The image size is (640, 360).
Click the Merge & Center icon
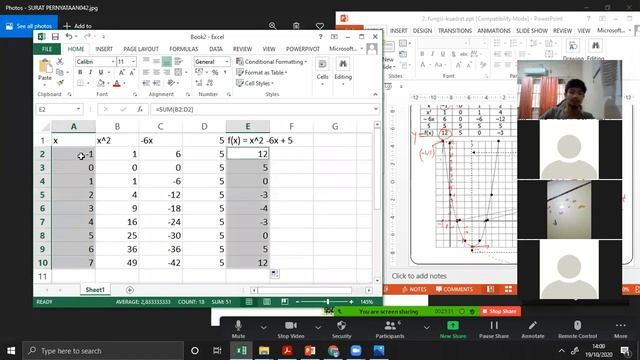178,72
